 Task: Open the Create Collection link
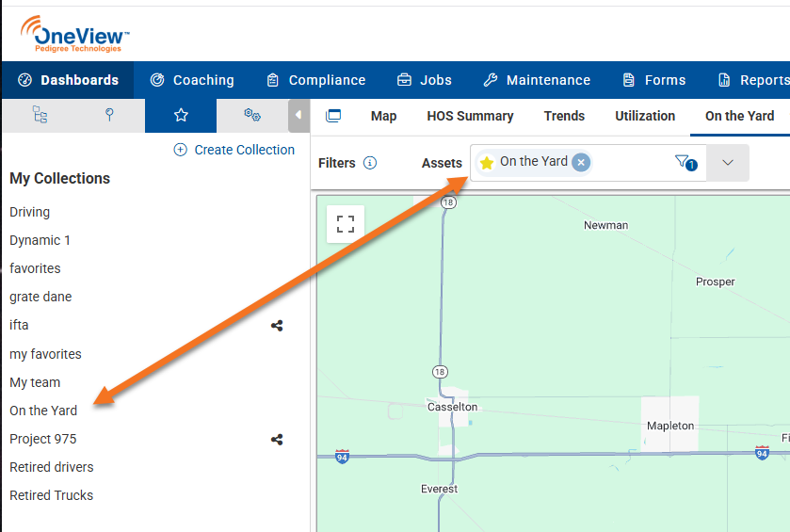(245, 150)
